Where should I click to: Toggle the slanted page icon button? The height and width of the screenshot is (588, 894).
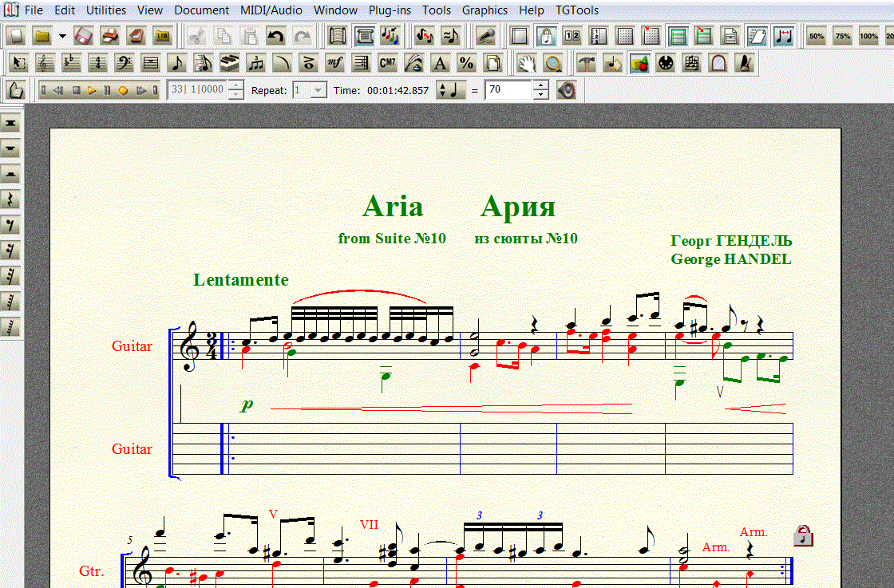coord(757,36)
